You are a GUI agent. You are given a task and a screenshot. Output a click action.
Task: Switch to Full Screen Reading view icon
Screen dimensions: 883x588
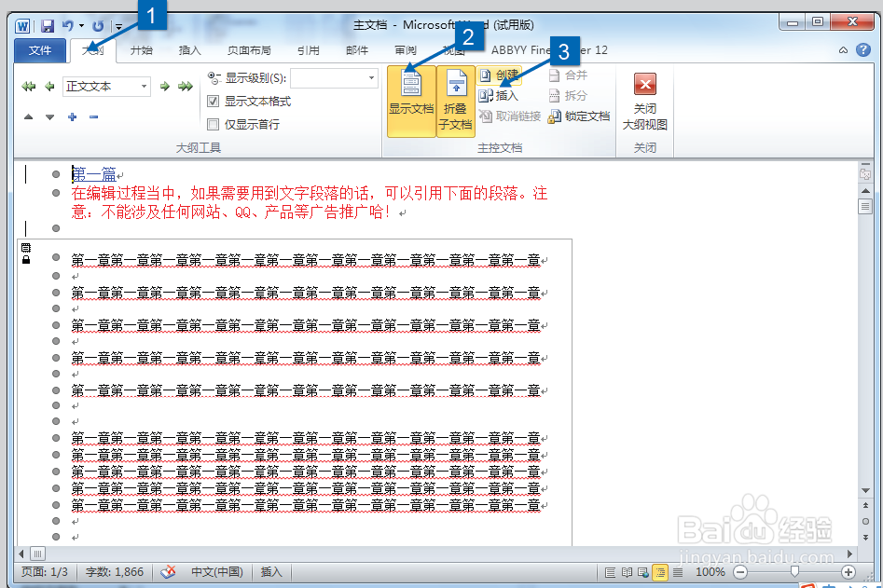point(627,572)
